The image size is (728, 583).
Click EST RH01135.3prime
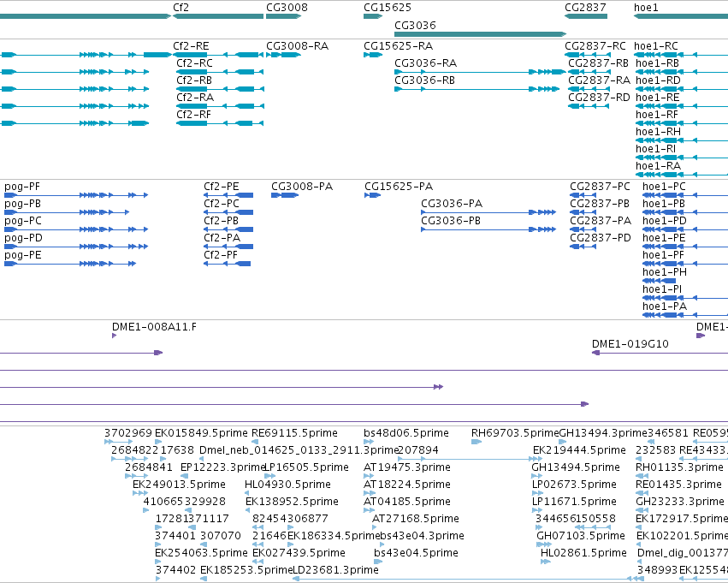click(642, 476)
